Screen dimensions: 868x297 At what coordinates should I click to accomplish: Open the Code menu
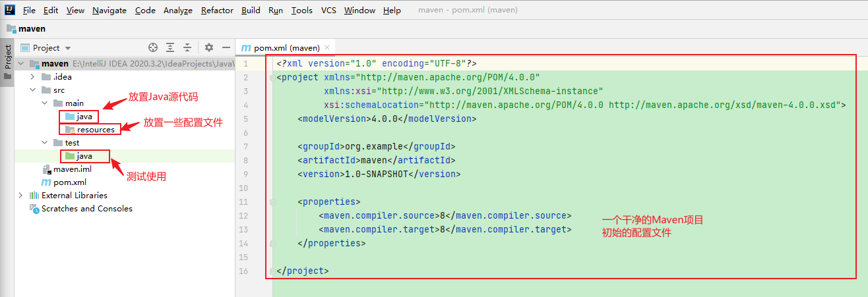[x=145, y=11]
